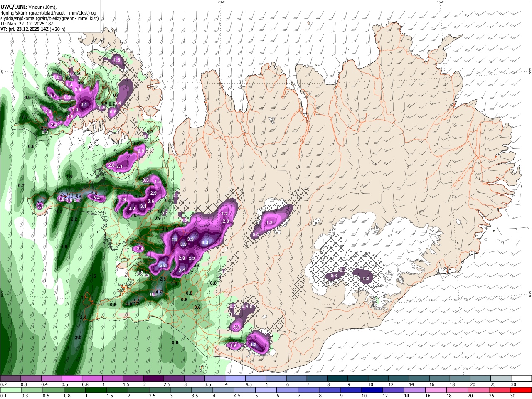Click the UWC/DINI title text
The width and height of the screenshot is (532, 399).
(13, 7)
